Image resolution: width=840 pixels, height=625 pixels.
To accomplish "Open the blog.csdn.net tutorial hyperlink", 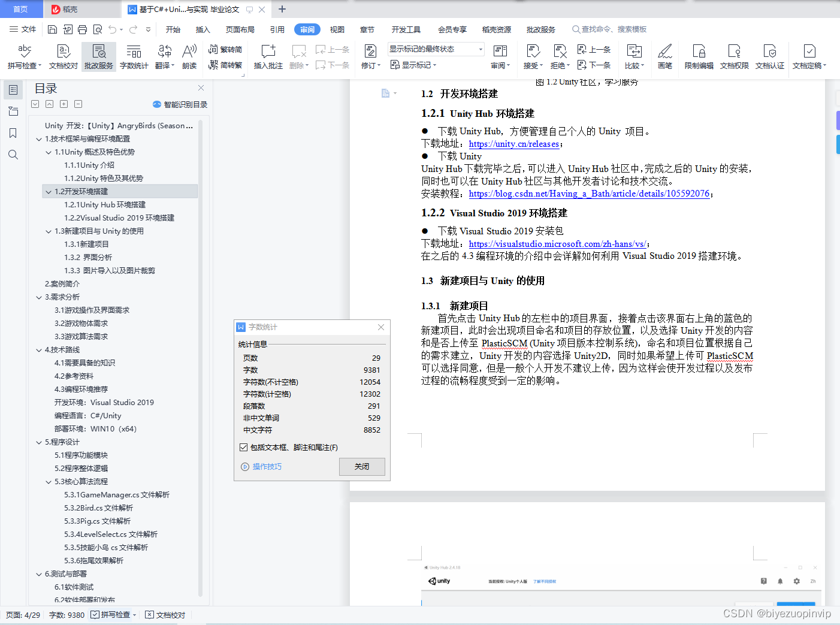I will (589, 194).
